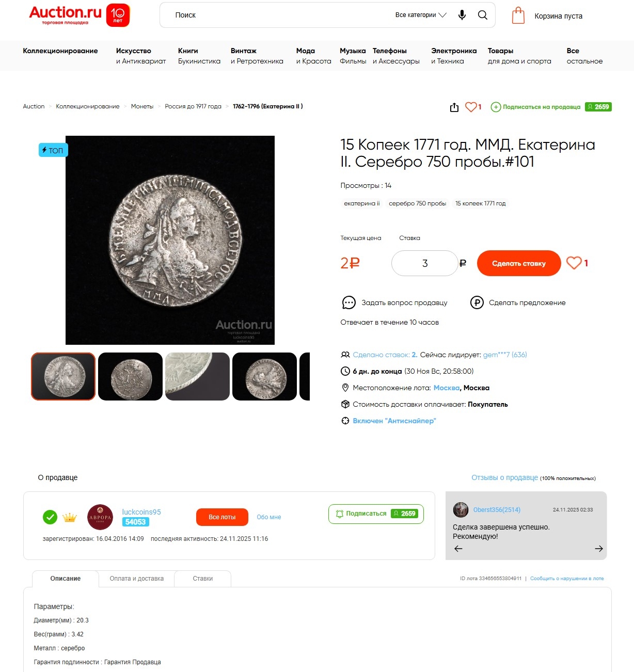The width and height of the screenshot is (634, 672).
Task: Click the magnifying glass search icon
Action: point(483,15)
